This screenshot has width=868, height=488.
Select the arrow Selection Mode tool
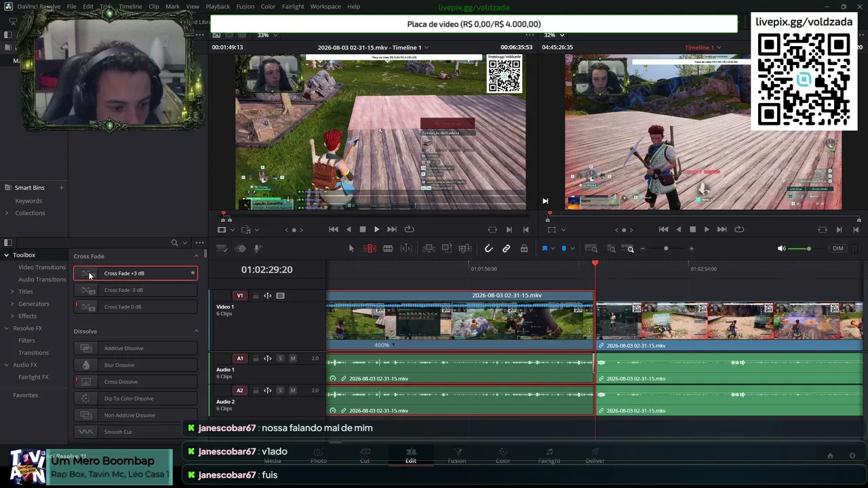click(x=351, y=249)
